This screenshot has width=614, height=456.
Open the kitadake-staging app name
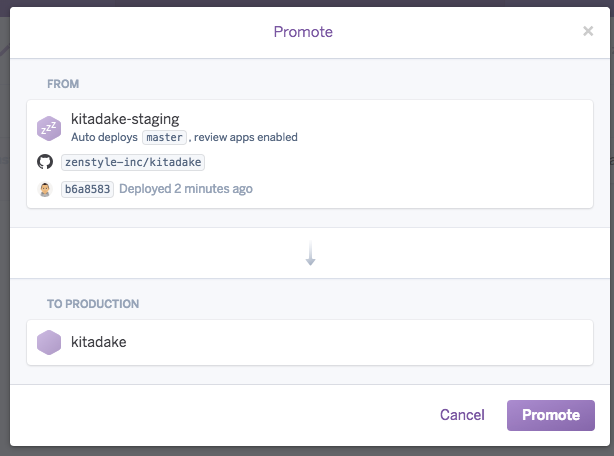tap(125, 119)
